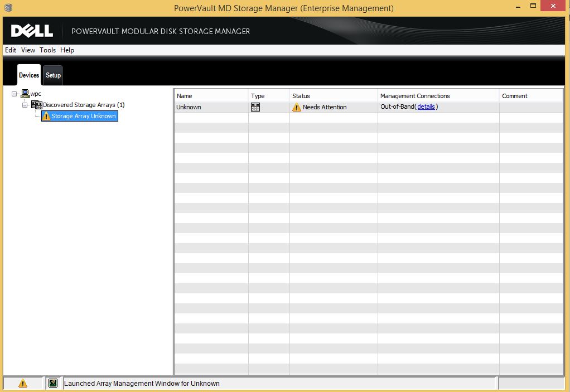Click the green monitor icon in status bar

click(53, 384)
